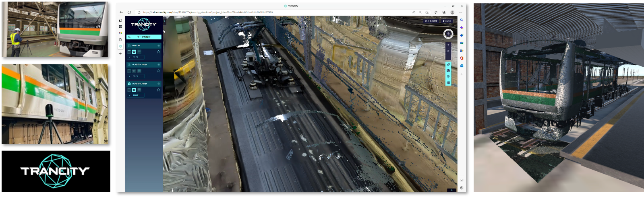This screenshot has height=197, width=644.
Task: Click the Home button in the viewer
Action: coord(447,21)
